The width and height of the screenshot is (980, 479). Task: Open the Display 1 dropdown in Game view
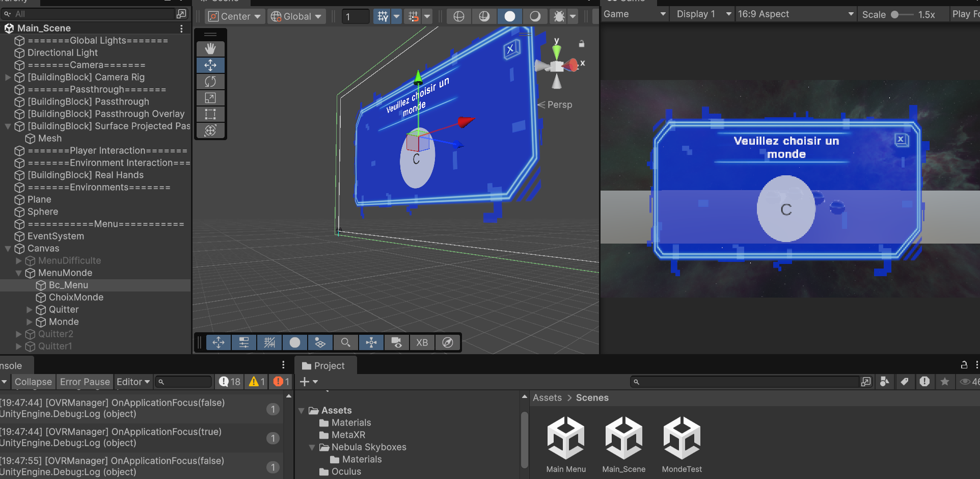tap(703, 14)
